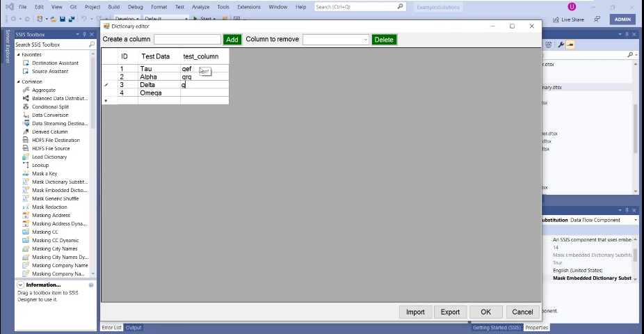This screenshot has width=644, height=334.
Task: Click the Lookup icon
Action: pos(26,165)
